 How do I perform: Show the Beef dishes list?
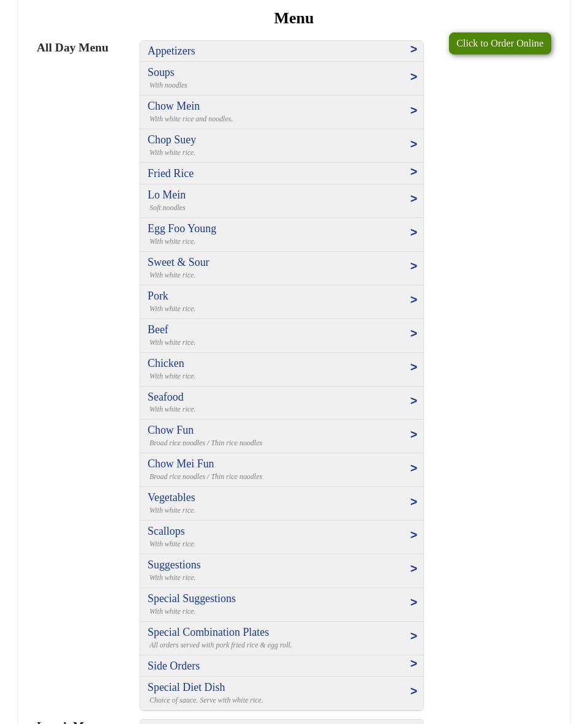click(158, 330)
